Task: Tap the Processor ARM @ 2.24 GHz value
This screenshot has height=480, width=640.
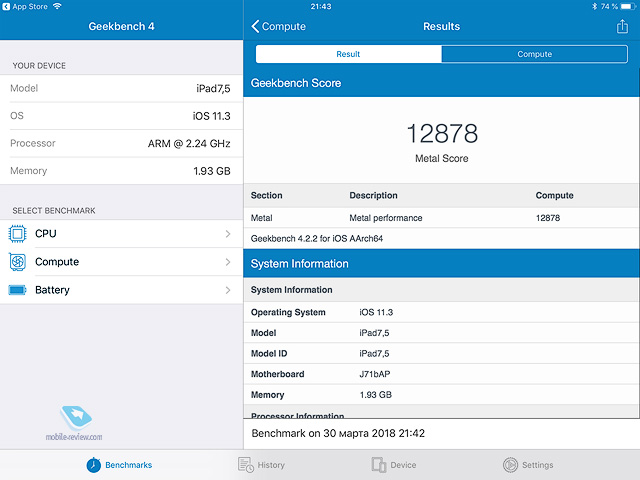Action: tap(189, 144)
